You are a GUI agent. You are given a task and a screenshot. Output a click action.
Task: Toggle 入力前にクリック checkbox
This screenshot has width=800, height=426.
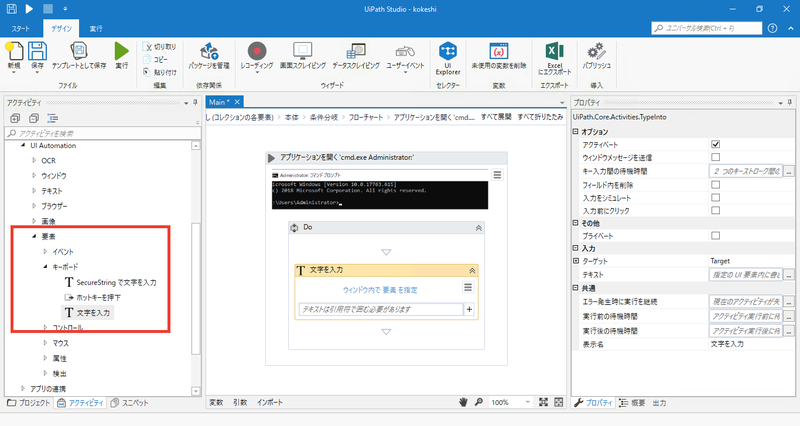715,210
